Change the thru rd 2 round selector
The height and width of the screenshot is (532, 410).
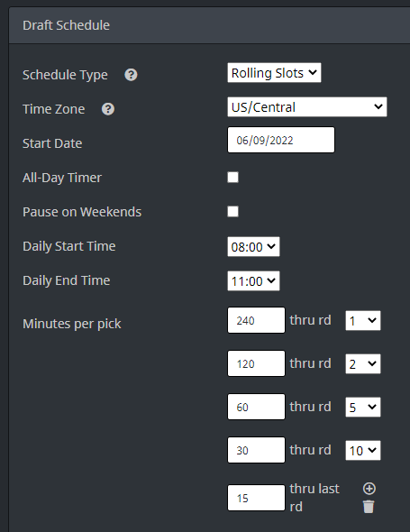pos(363,363)
